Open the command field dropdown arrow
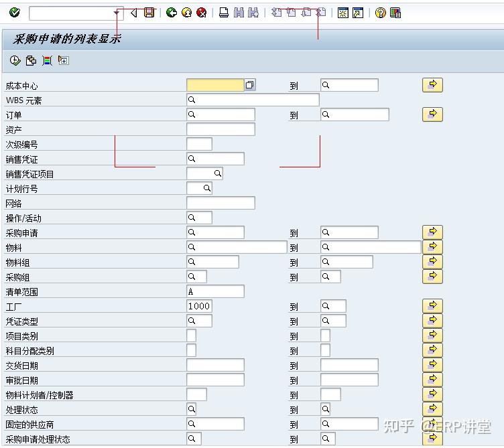The image size is (504, 448). (117, 13)
